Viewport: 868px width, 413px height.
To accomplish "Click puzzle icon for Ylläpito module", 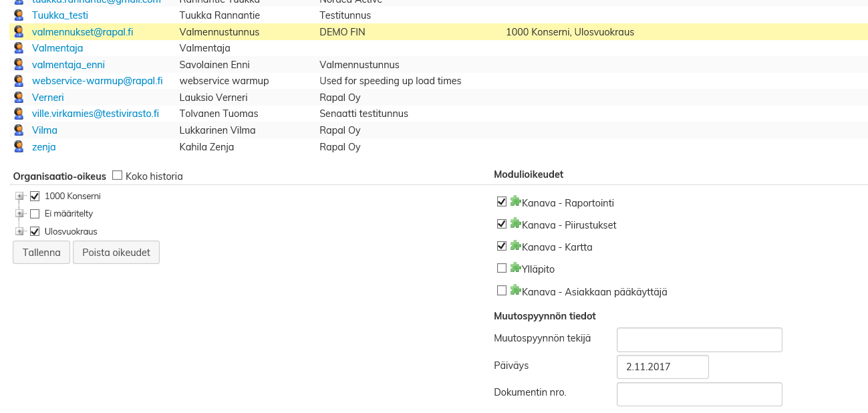I will pyautogui.click(x=515, y=268).
